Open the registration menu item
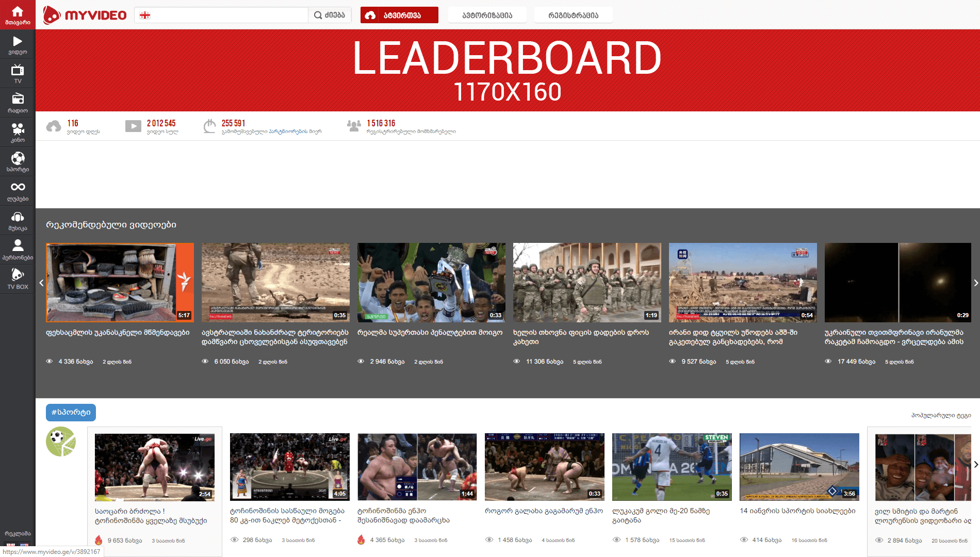 [573, 15]
